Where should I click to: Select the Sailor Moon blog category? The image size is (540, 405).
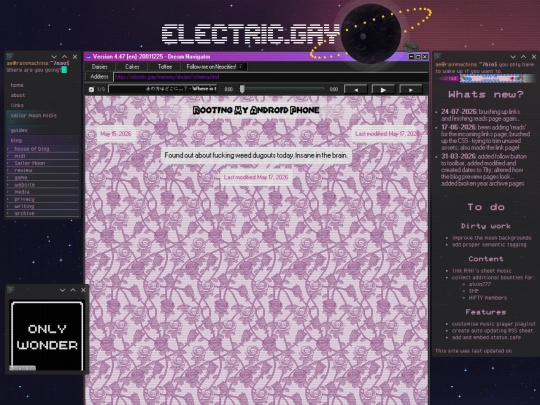click(30, 163)
